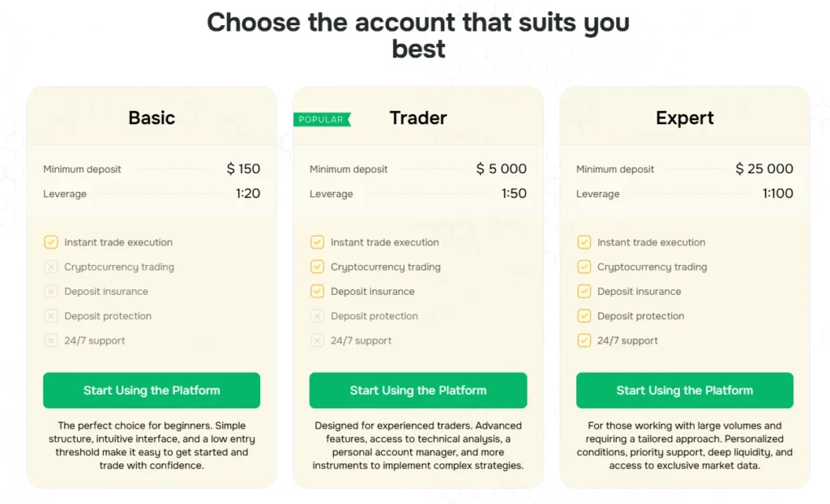
Task: Click Expert plan's Start Using the Platform button
Action: point(685,391)
